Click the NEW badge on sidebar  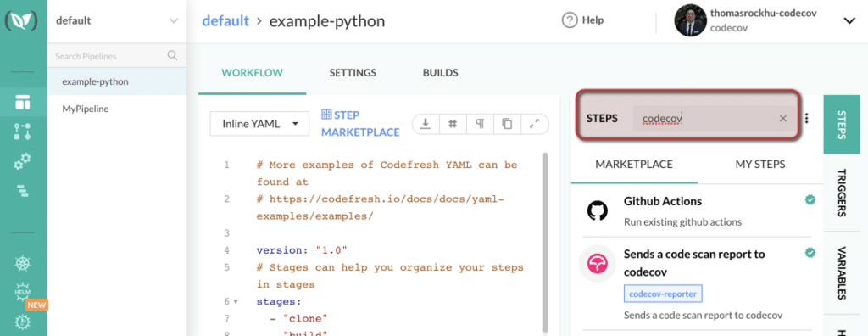click(x=37, y=305)
